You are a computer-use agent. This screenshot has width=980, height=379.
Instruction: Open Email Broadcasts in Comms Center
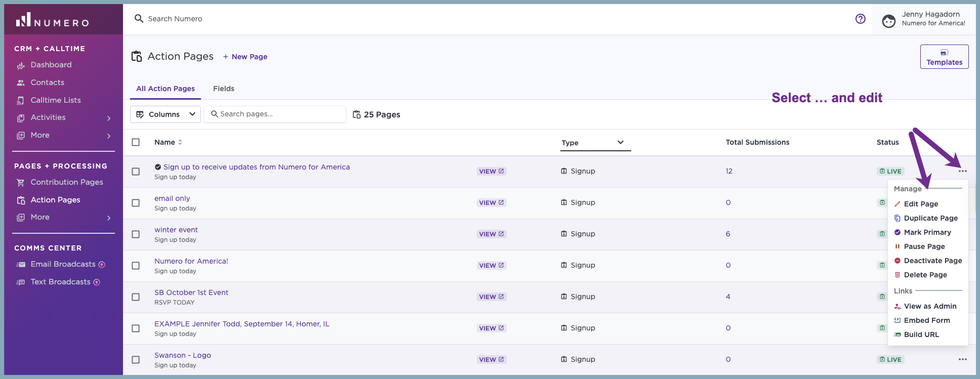[x=63, y=264]
